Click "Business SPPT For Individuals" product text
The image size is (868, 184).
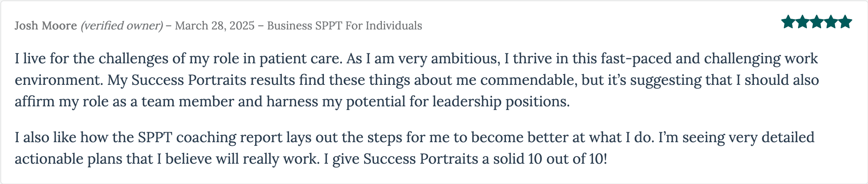tap(345, 25)
